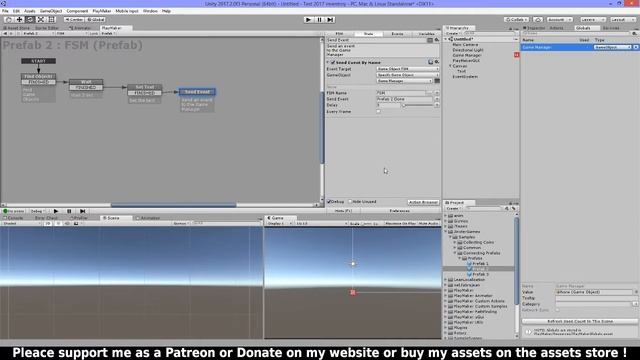Switch to the Events tab in PlayMaker
Screen dimensions: 640x360
(x=397, y=34)
